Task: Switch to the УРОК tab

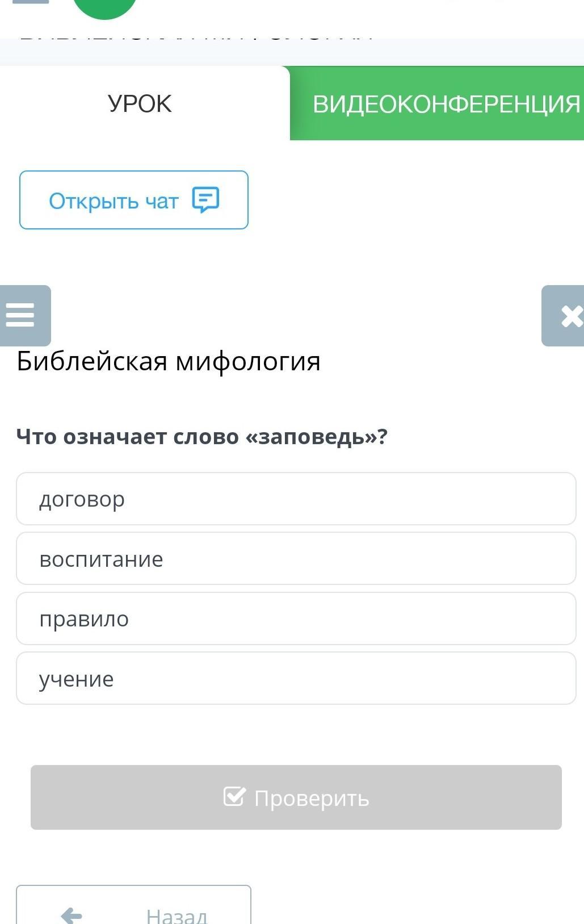Action: point(140,104)
